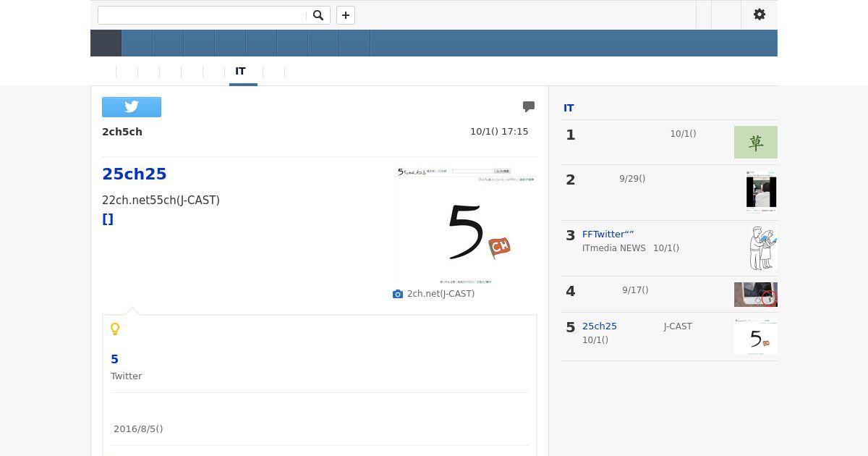Click the 2ch5ch label under Twitter button
This screenshot has width=868, height=456.
pyautogui.click(x=122, y=132)
